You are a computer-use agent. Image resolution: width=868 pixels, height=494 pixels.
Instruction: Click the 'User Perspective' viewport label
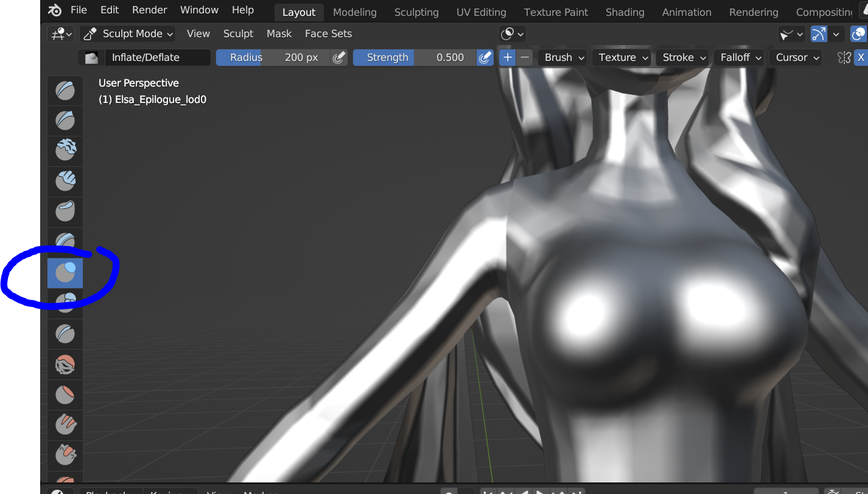point(139,83)
